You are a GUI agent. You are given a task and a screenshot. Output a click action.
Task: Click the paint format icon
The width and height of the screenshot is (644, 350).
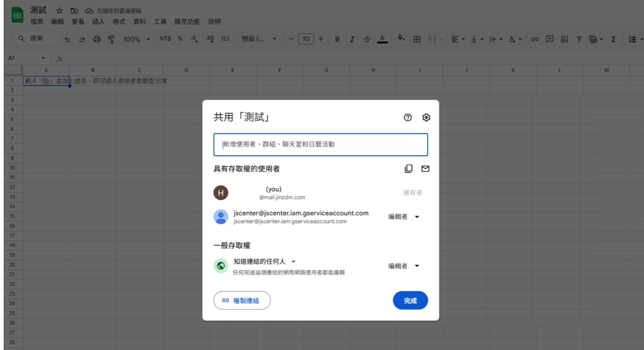[x=111, y=39]
